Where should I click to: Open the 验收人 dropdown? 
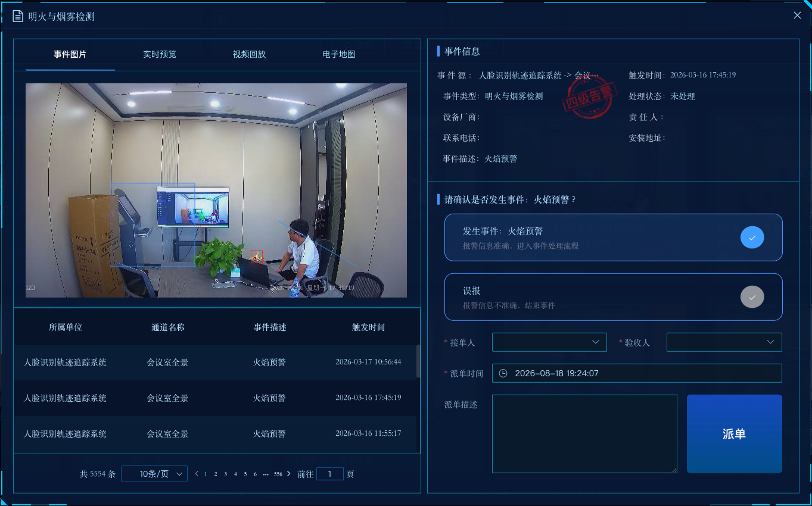click(724, 342)
